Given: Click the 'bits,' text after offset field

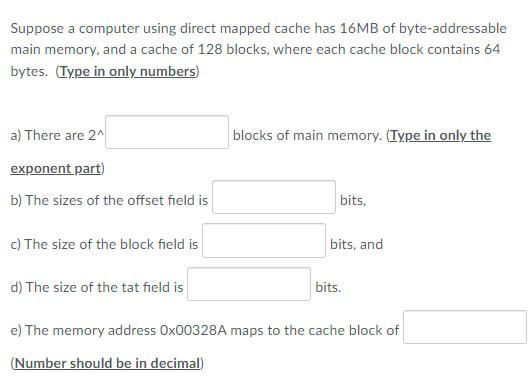Looking at the screenshot, I should pyautogui.click(x=353, y=201).
